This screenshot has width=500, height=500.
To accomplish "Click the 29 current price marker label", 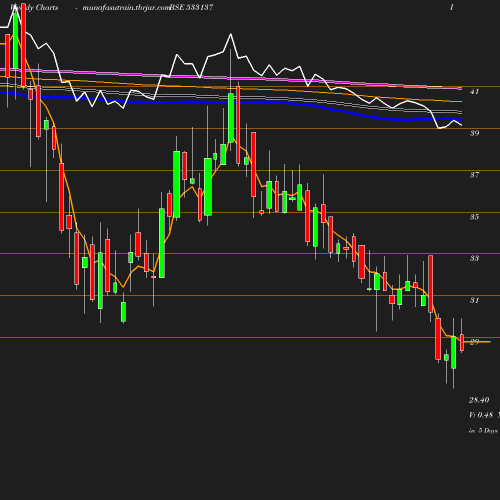I will (474, 342).
